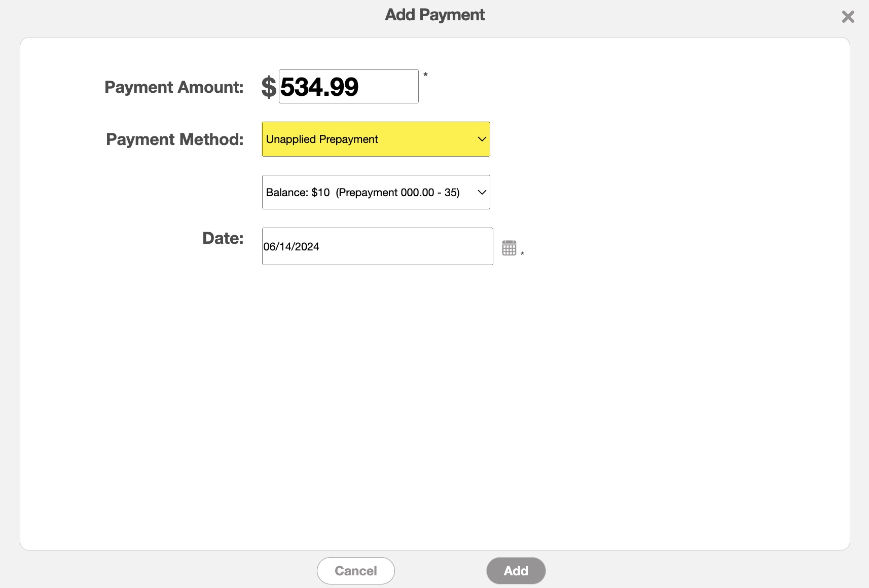Click the chevron on the Payment Method dropdown

point(482,139)
